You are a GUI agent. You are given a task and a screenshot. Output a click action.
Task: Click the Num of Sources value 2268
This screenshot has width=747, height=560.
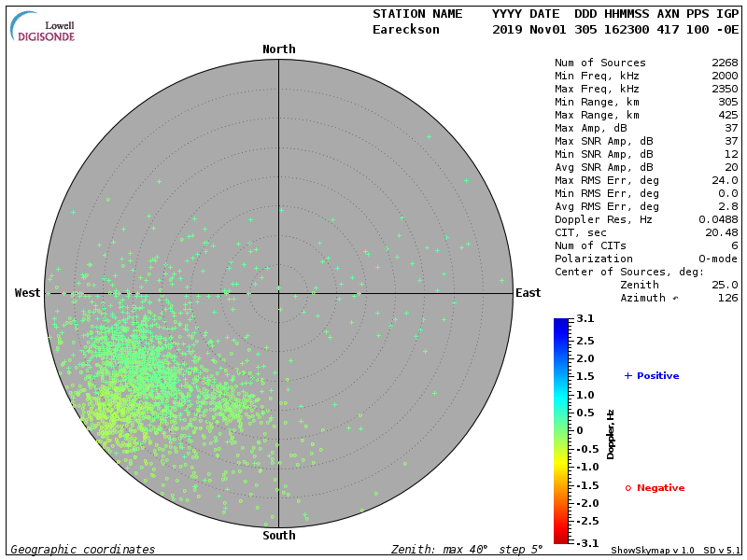click(725, 63)
